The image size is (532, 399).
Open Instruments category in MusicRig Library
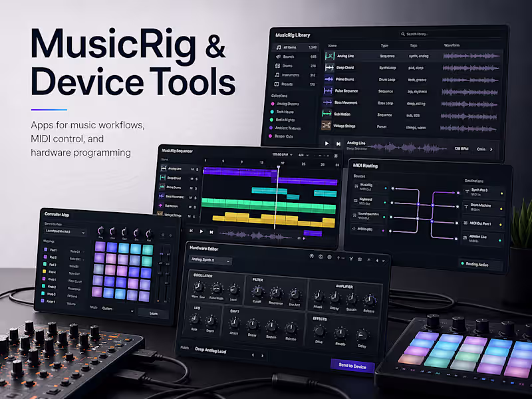click(295, 75)
